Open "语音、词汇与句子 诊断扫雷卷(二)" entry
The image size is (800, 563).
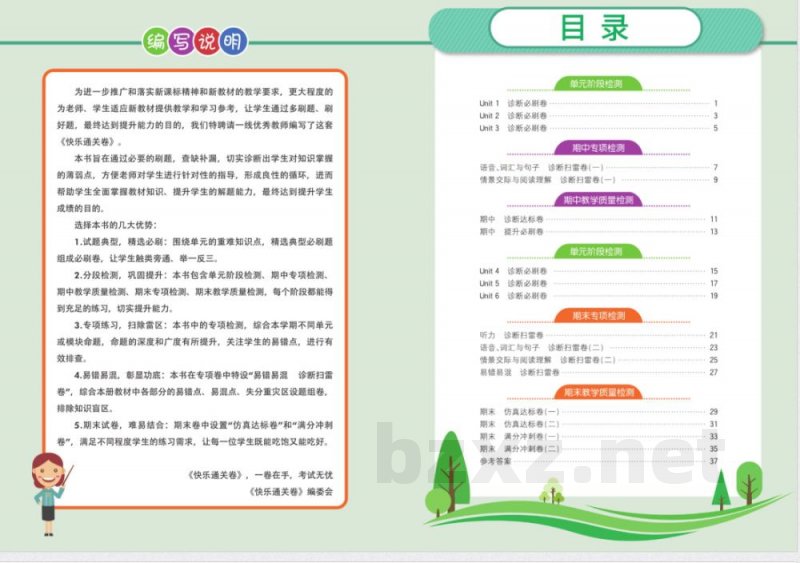point(598,348)
